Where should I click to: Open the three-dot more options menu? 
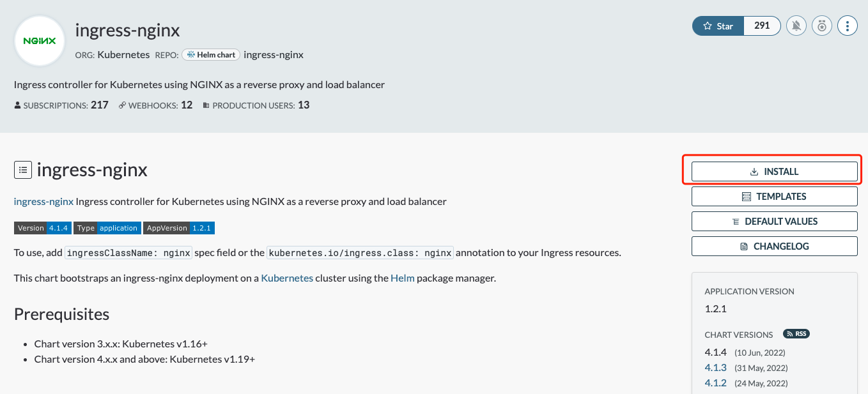coord(847,26)
